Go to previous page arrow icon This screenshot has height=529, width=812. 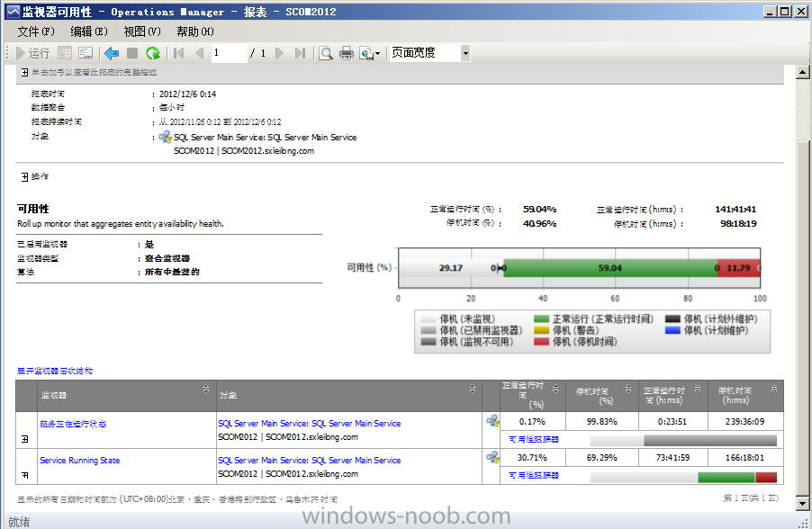[199, 53]
